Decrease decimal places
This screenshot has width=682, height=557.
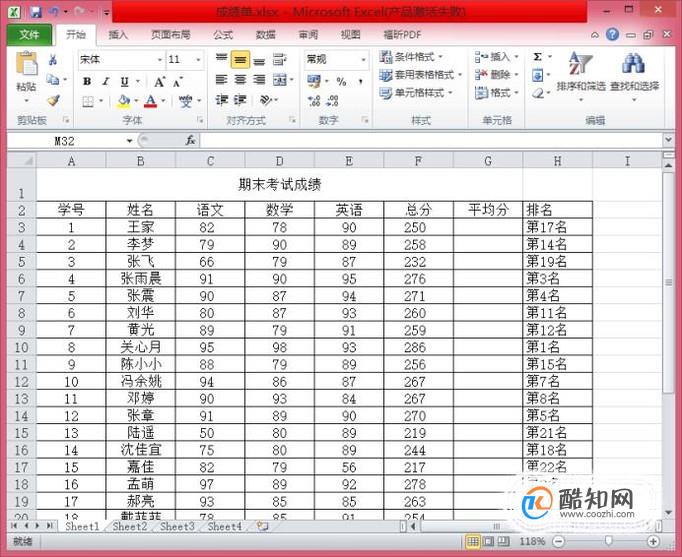pyautogui.click(x=333, y=101)
